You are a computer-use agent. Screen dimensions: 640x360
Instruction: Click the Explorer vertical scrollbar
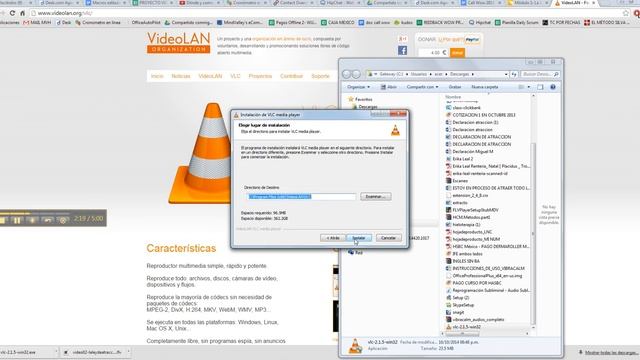[533, 233]
